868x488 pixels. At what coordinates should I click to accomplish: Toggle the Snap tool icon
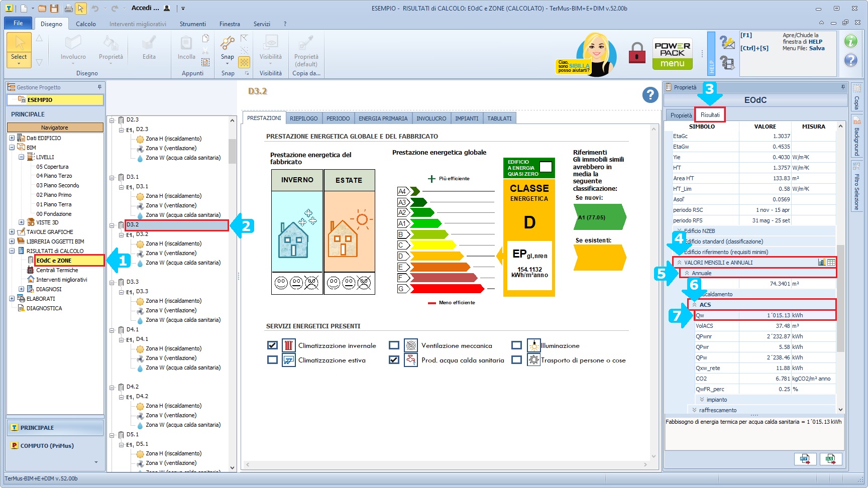click(228, 43)
